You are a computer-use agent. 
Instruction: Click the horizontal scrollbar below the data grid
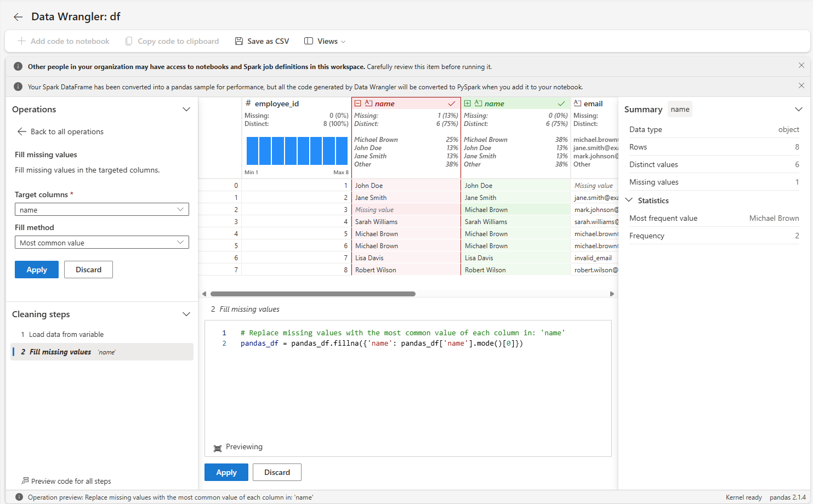[x=312, y=294]
